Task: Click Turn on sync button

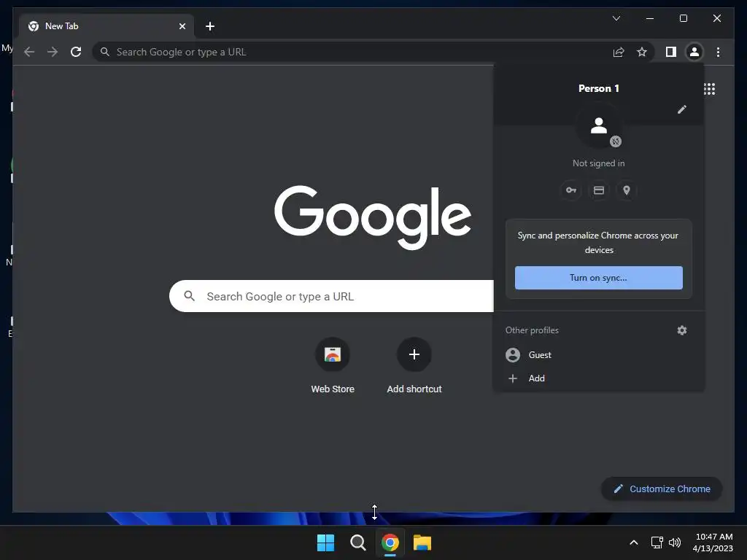Action: pyautogui.click(x=598, y=278)
